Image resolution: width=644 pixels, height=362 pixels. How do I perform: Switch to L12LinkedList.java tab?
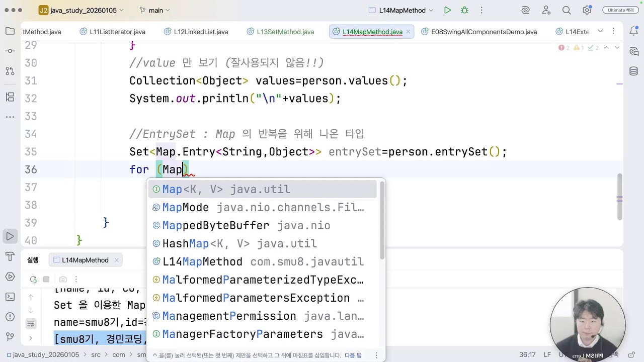point(196,32)
